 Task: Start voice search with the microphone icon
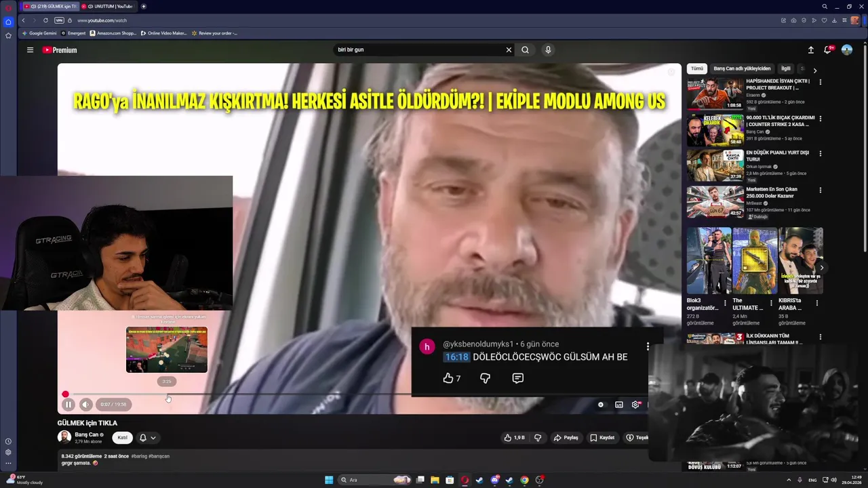pos(548,49)
